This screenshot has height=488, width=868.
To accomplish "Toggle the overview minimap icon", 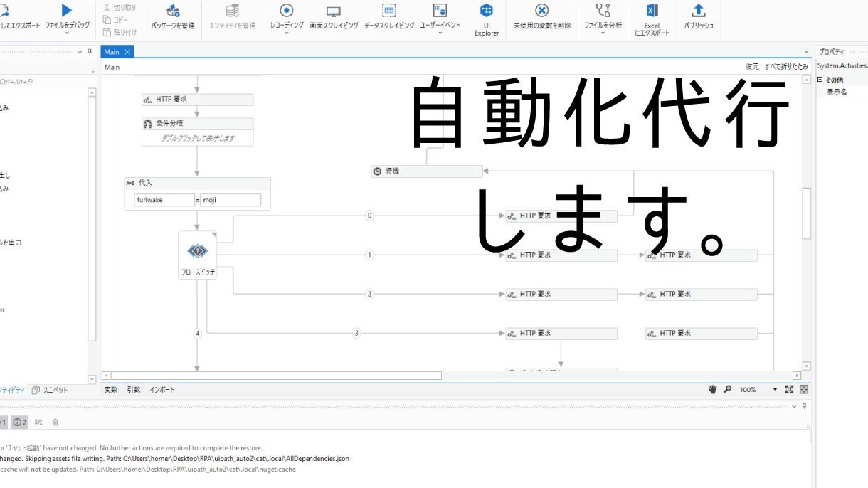I will [804, 390].
